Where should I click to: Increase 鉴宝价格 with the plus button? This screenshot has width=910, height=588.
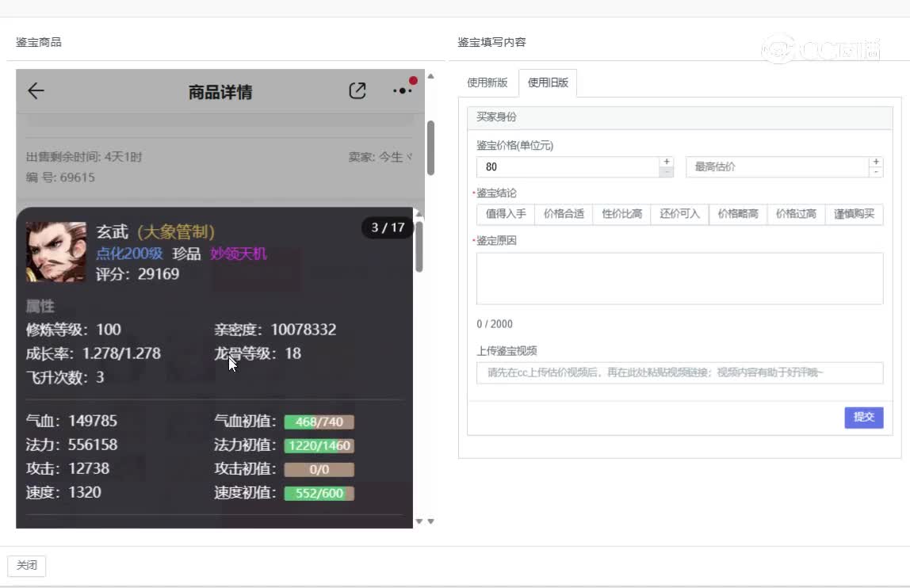[x=667, y=162]
